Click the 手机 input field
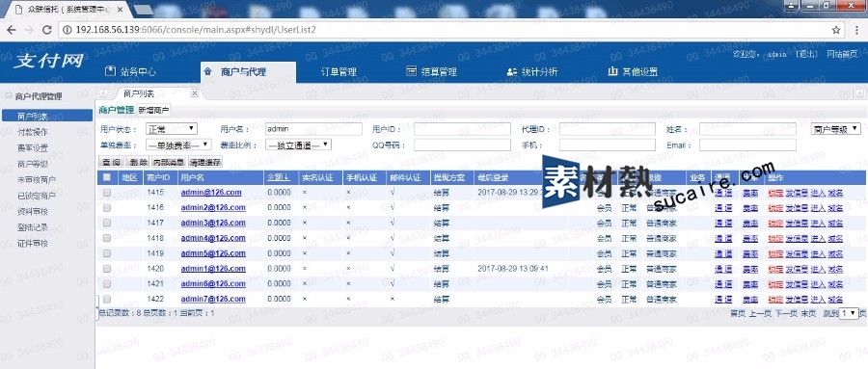This screenshot has width=868, height=369. (608, 145)
